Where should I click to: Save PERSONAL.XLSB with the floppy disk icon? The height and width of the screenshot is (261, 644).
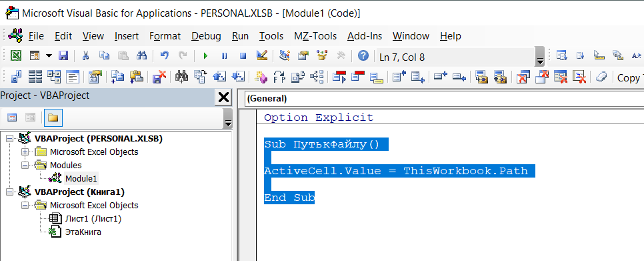tap(63, 56)
